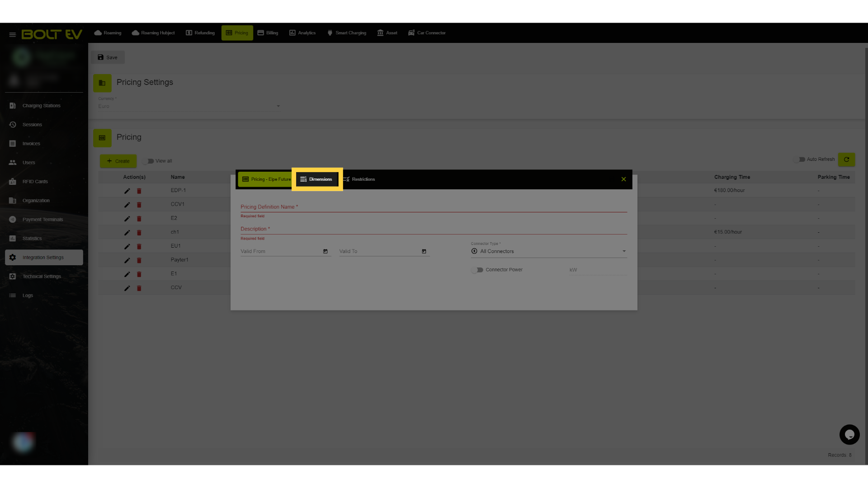Open the Valid To calendar picker icon

coord(424,251)
